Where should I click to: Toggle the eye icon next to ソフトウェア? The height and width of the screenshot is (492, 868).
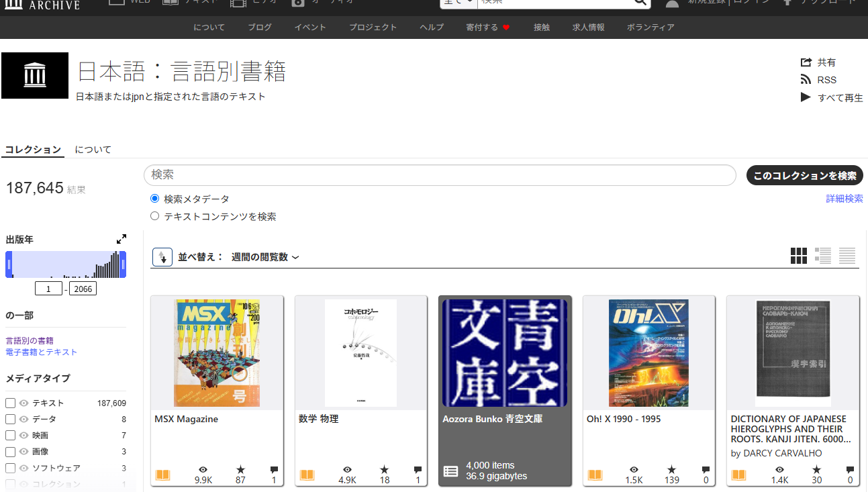[x=24, y=468]
